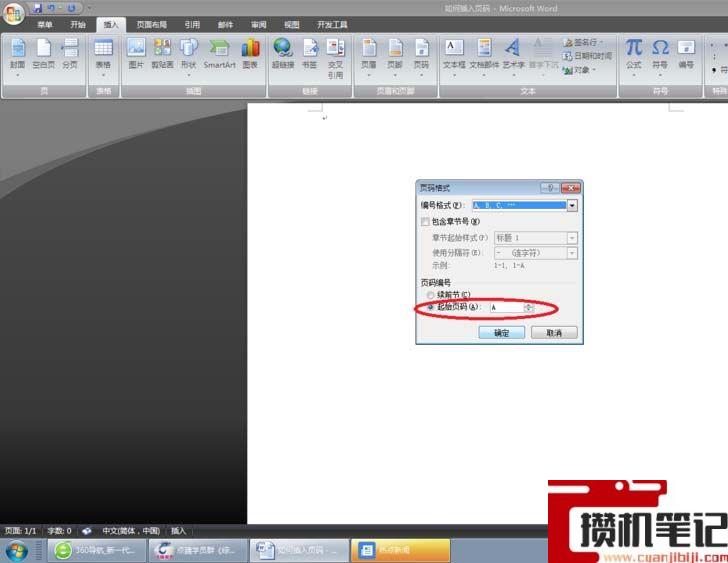The image size is (728, 563).
Task: Insert a hyperlink (超链接)
Action: (283, 55)
